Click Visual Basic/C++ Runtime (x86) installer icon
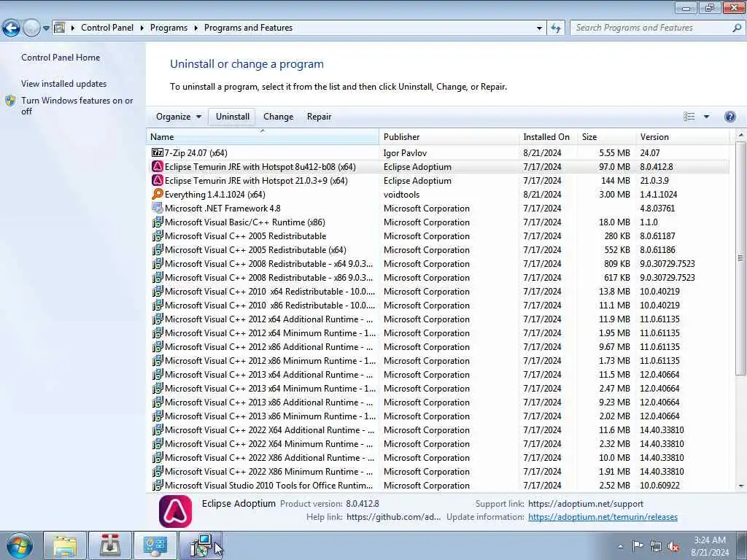 pyautogui.click(x=158, y=222)
